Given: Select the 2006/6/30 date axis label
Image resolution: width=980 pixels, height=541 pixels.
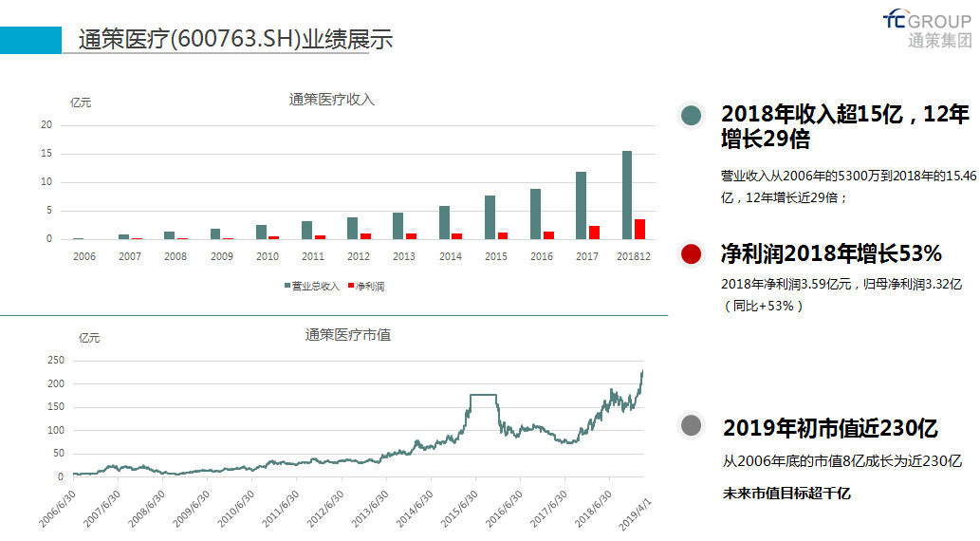Looking at the screenshot, I should (57, 509).
